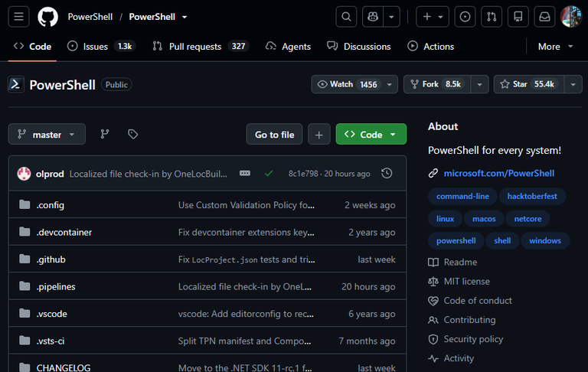Toggle Star on the PowerShell repository

point(529,84)
